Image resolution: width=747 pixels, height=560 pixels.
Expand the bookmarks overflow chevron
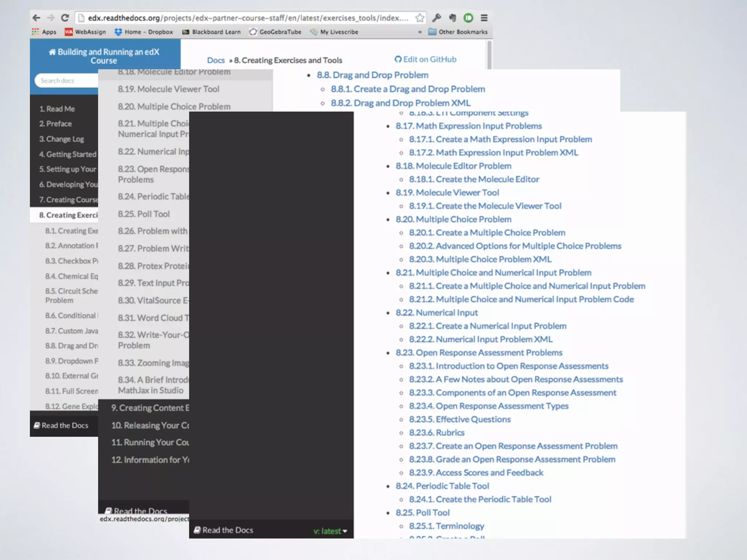[420, 32]
